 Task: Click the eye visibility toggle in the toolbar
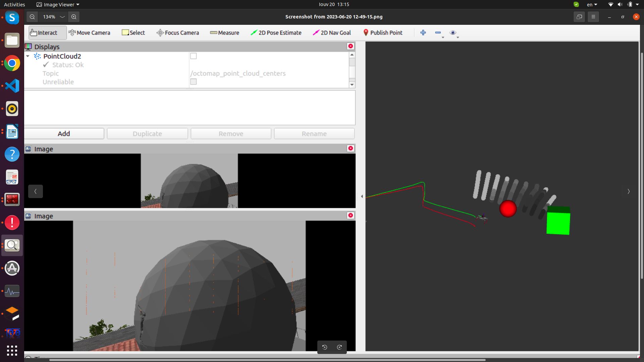453,33
